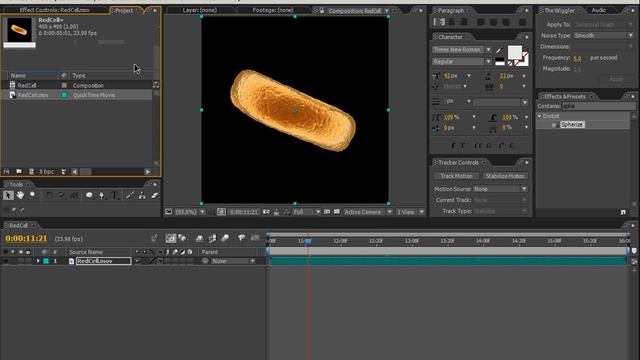
Task: Select the Zoom magnifier tool
Action: pos(33,196)
